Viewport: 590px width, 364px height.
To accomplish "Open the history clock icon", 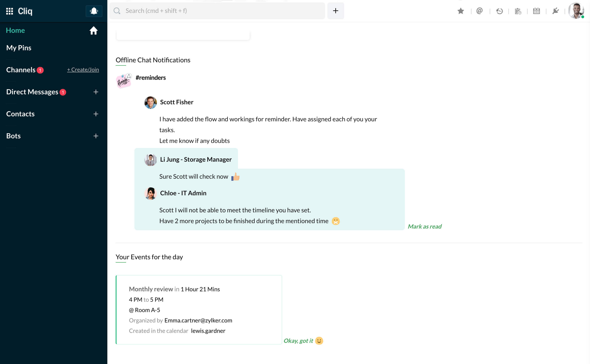I will point(499,11).
